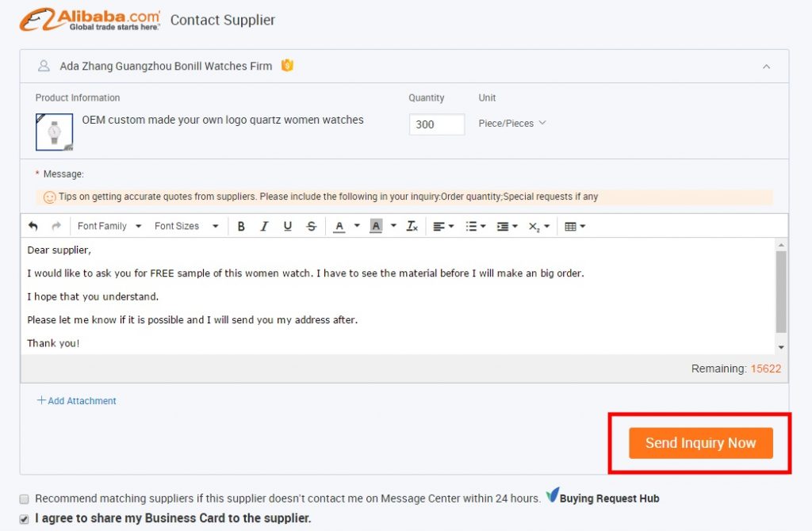Screen dimensions: 812x531
Task: Apply strikethrough formatting
Action: 311,226
